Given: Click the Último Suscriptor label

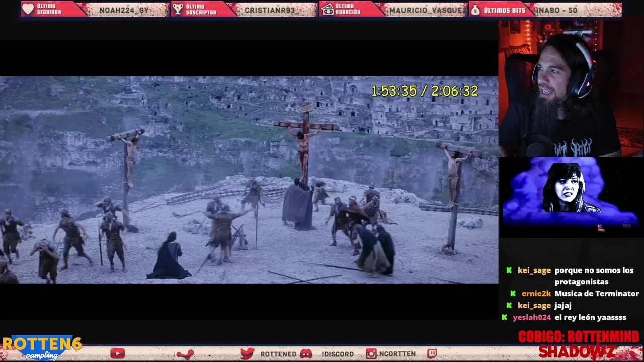Looking at the screenshot, I should click(201, 9).
